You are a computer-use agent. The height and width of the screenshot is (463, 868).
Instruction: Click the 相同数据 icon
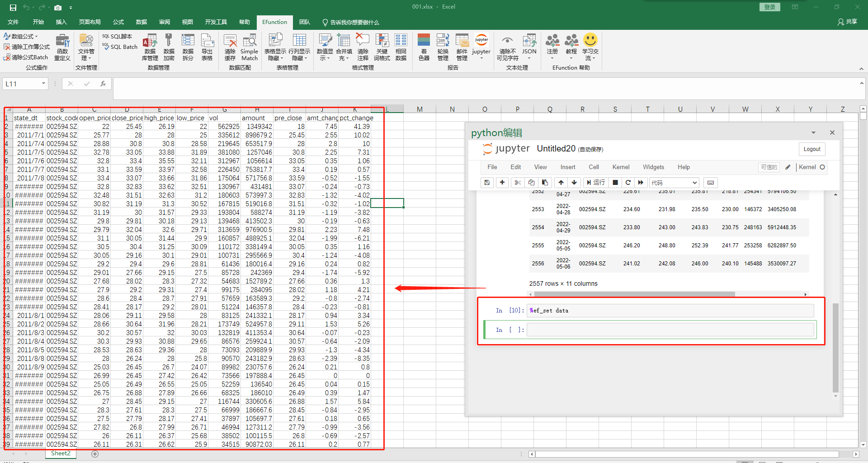[x=401, y=47]
